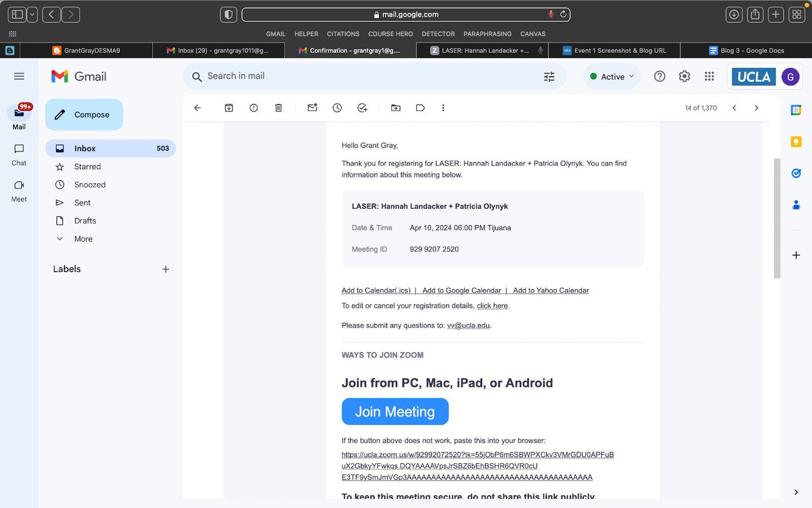Open the Gmail main menu hamburger
This screenshot has height=508, width=812.
[19, 76]
